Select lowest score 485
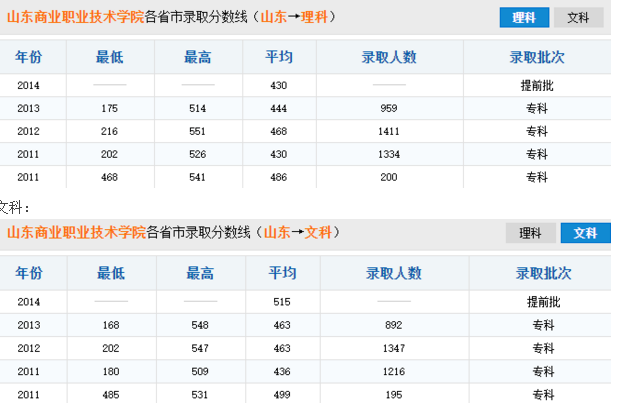This screenshot has height=414, width=619. pyautogui.click(x=111, y=395)
